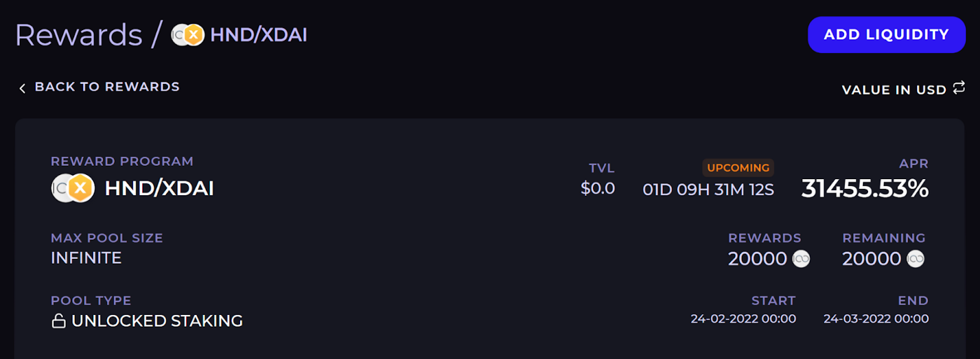980x359 pixels.
Task: Click the Upcoming status badge
Action: click(x=738, y=168)
